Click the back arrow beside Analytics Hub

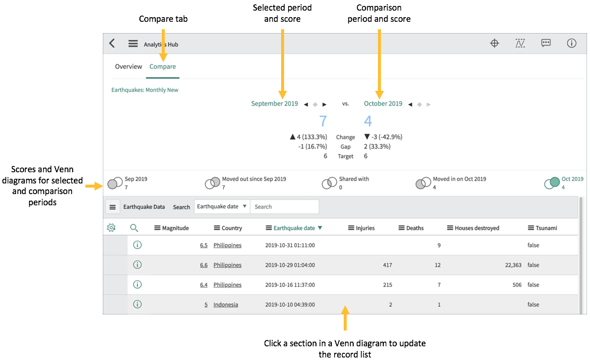112,42
